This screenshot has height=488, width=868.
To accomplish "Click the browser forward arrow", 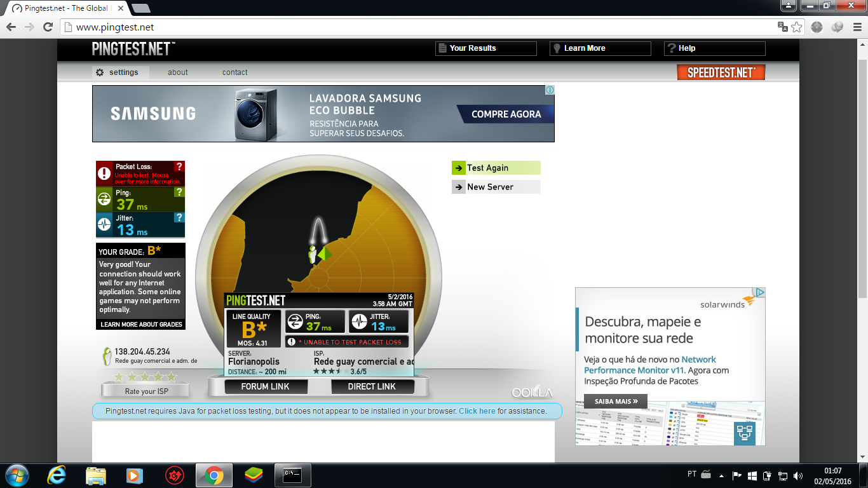I will click(x=29, y=27).
